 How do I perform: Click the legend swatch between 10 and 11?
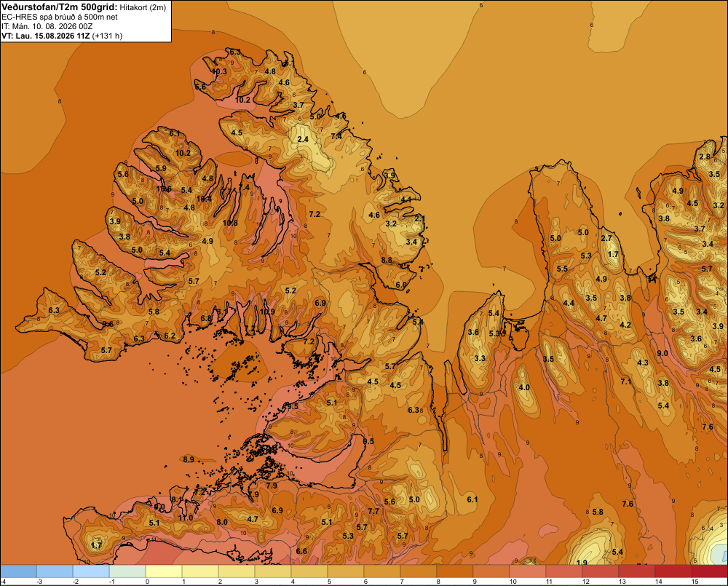click(x=527, y=571)
